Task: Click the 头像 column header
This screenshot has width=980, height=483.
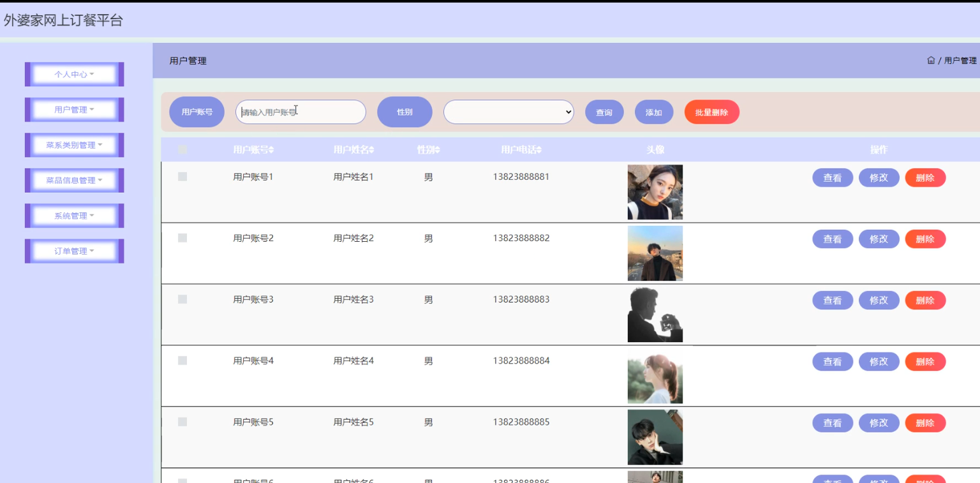Action: pos(655,150)
